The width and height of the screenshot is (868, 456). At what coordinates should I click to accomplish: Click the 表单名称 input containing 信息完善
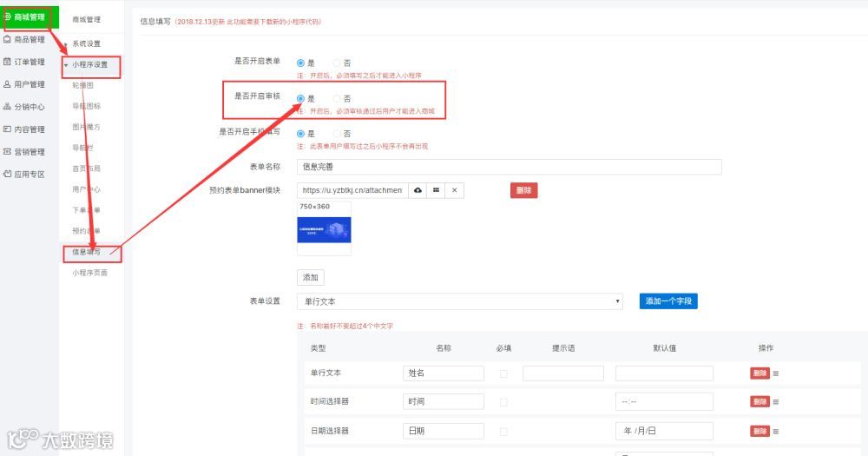click(510, 167)
